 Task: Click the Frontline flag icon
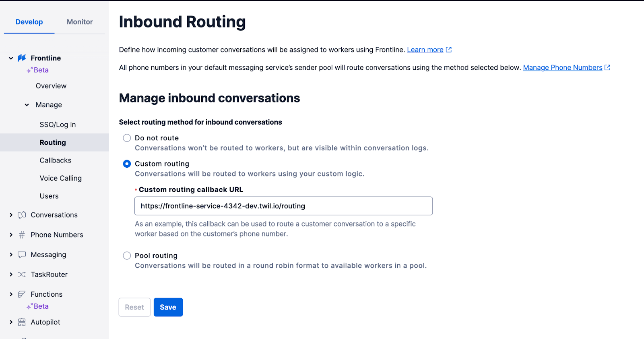(x=22, y=58)
